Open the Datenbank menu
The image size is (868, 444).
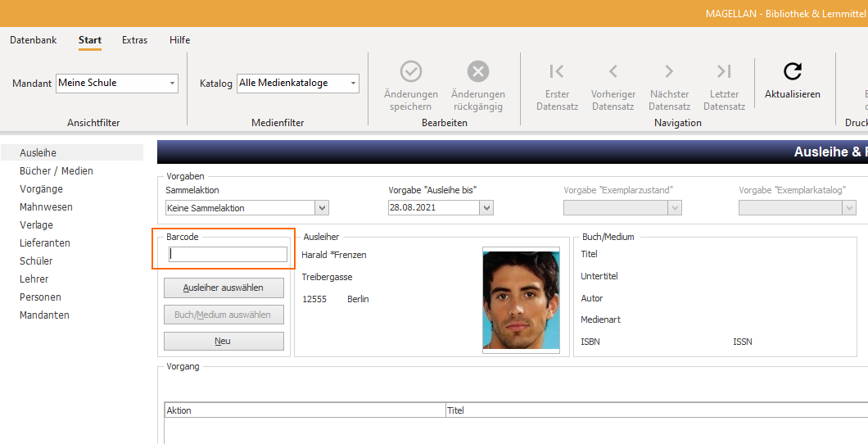coord(34,40)
